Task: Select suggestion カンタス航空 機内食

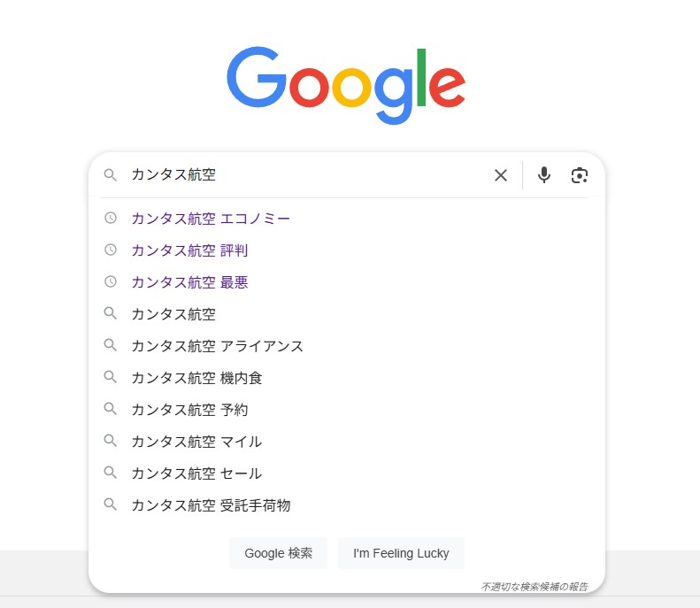Action: (346, 378)
